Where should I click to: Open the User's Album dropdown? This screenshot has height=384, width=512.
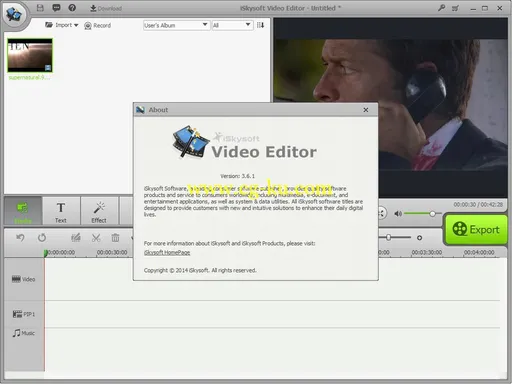(176, 25)
